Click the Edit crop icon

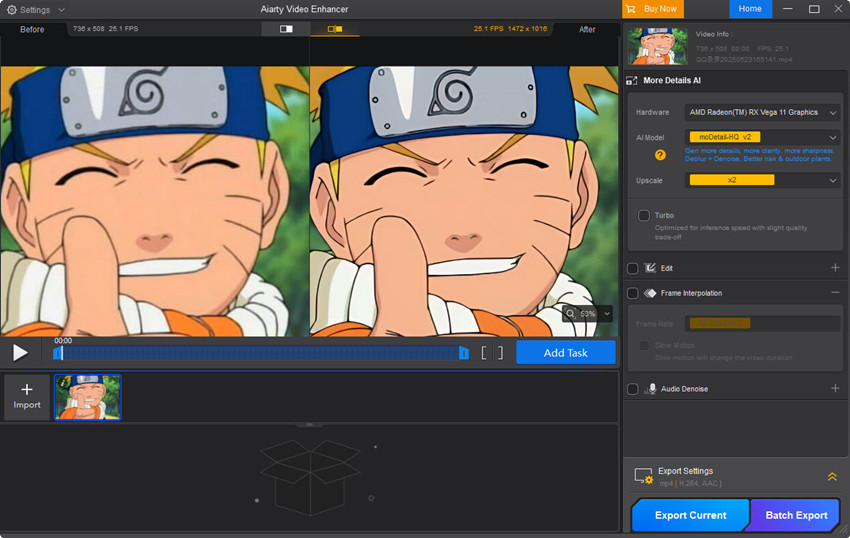point(650,268)
